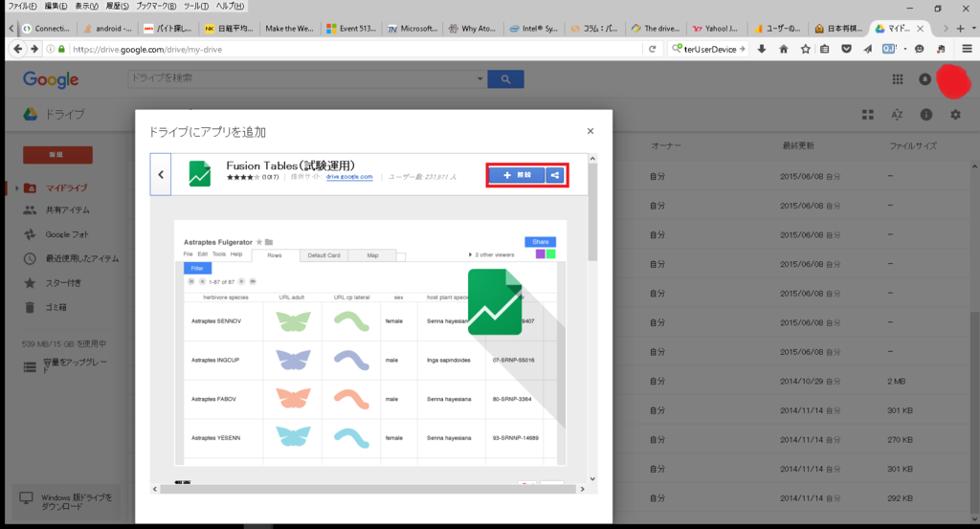This screenshot has width=980, height=529.
Task: Open the 表示(V) menu
Action: tap(86, 6)
